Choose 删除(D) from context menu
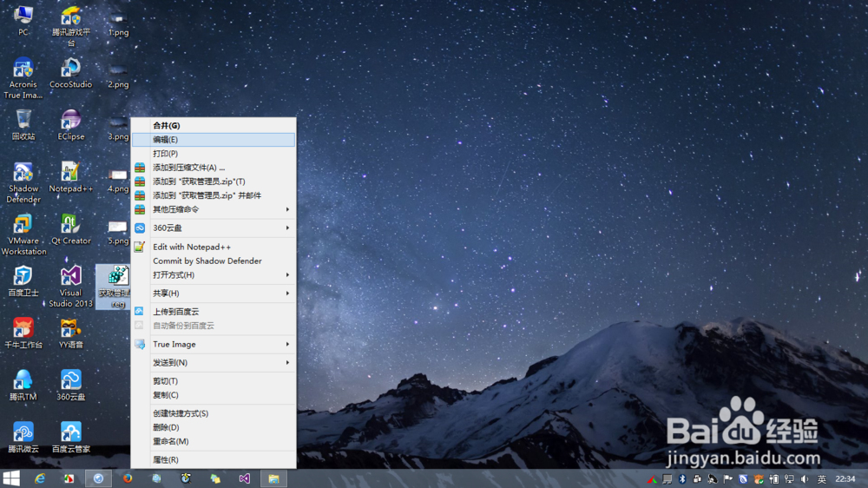This screenshot has height=488, width=868. 214,427
